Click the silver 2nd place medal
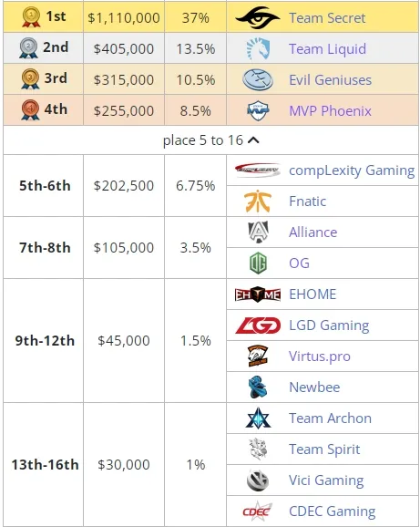This screenshot has width=420, height=527. 28,48
